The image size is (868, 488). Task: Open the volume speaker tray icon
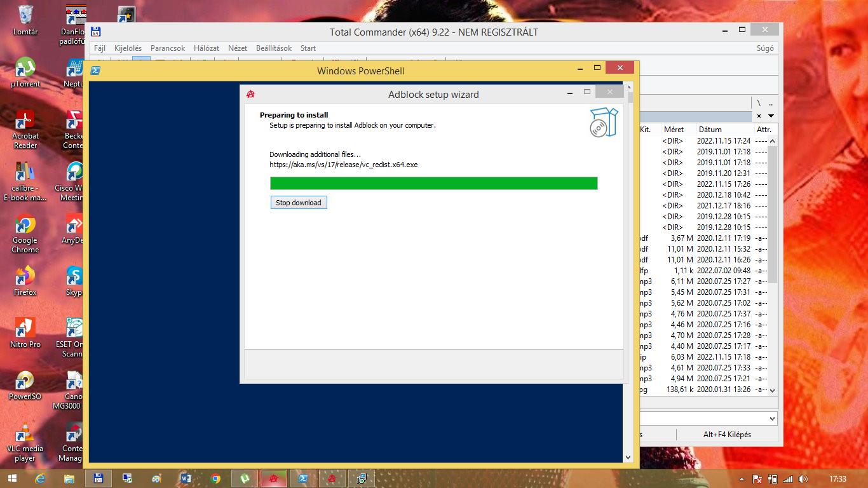click(803, 479)
